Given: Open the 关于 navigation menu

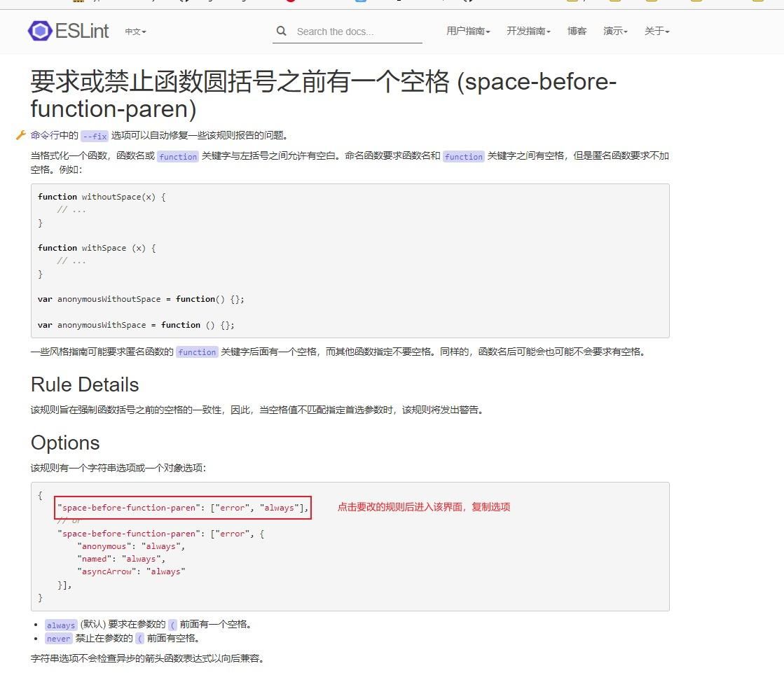Looking at the screenshot, I should (x=656, y=32).
